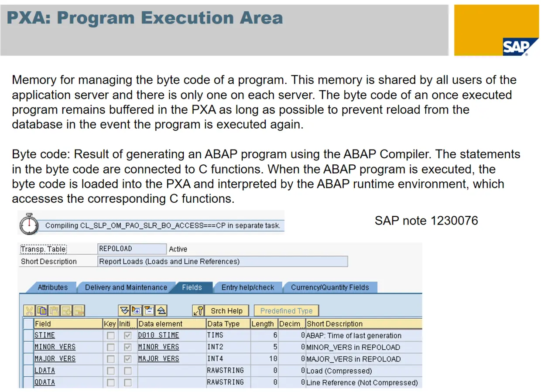The height and width of the screenshot is (392, 541).
Task: Open the D010_STIME data element link
Action: [x=158, y=335]
